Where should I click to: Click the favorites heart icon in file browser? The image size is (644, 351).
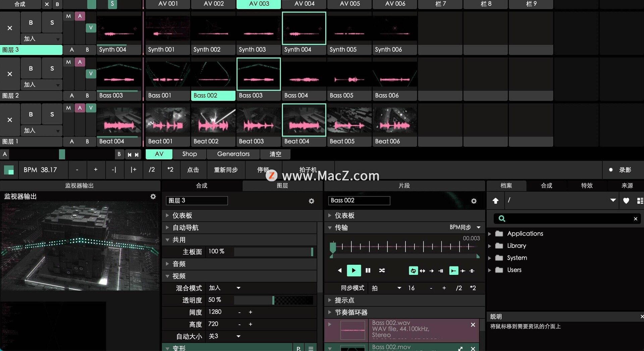[x=626, y=201]
